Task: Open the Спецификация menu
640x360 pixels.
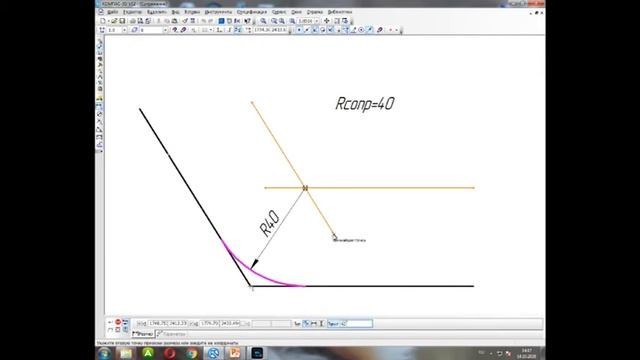Action: (251, 12)
